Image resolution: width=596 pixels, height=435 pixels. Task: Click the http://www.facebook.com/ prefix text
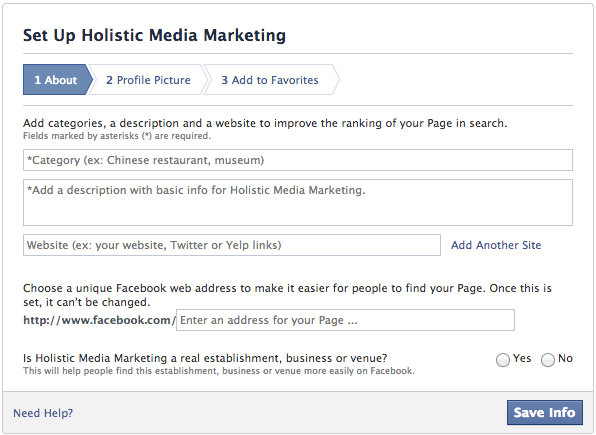click(99, 320)
